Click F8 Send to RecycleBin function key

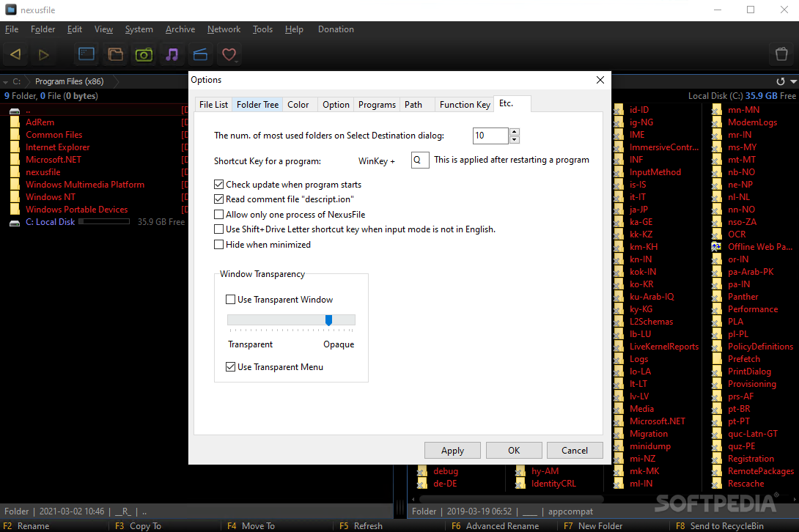point(720,526)
